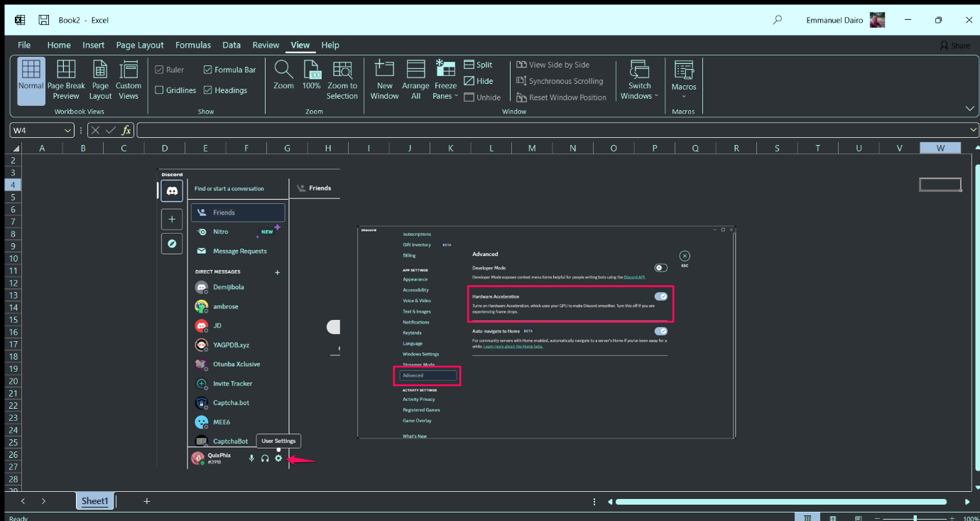Open Custom Views icon
This screenshot has width=980, height=521.
tap(129, 70)
